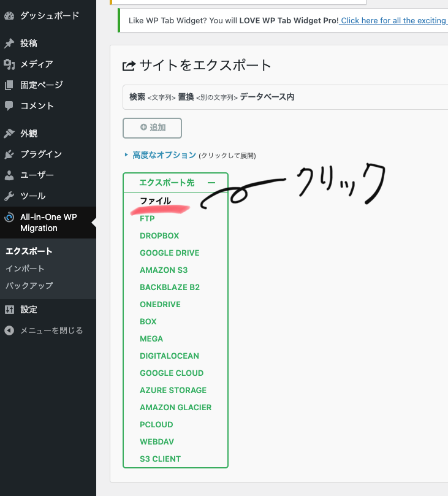This screenshot has width=448, height=496.
Task: Select All-in-One WP Migration menu
Action: (x=48, y=223)
